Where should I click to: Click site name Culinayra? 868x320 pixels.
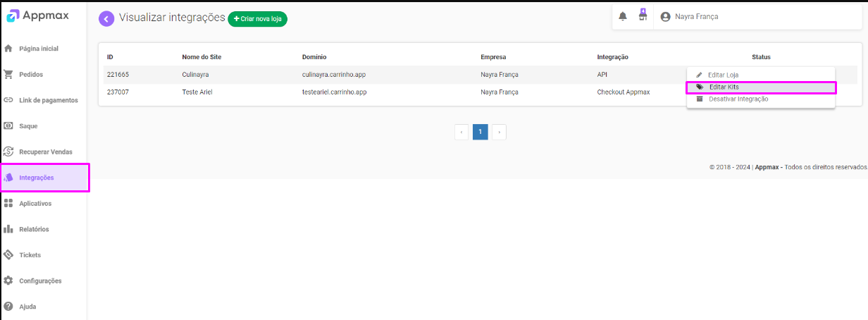[x=196, y=74]
